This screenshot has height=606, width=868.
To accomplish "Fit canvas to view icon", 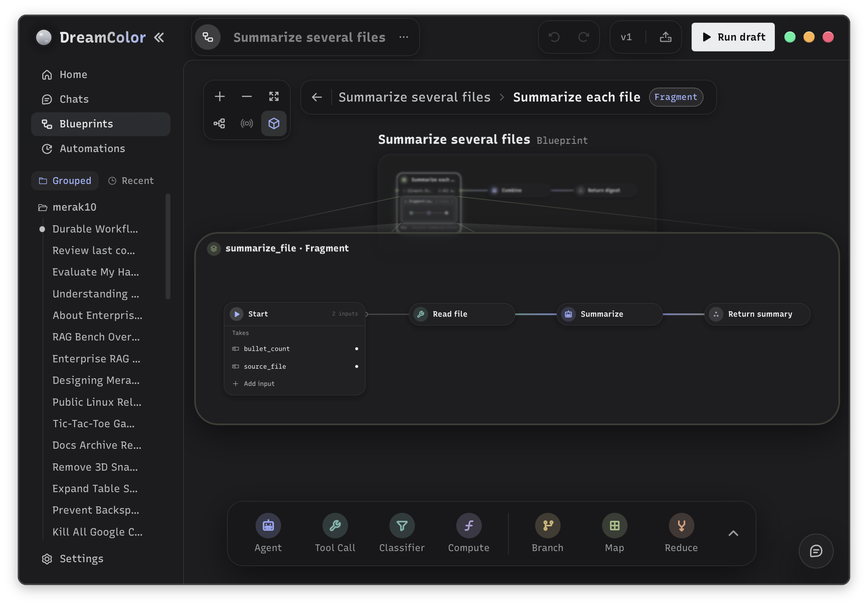I will pos(274,96).
